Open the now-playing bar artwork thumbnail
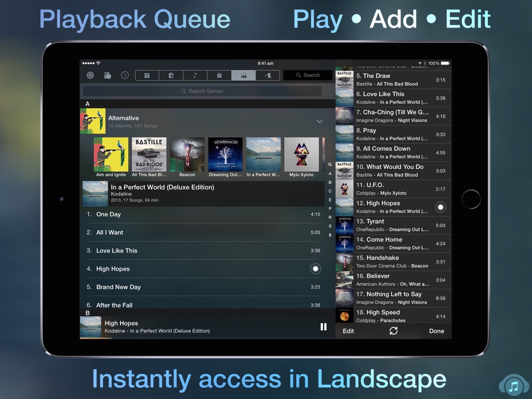The height and width of the screenshot is (399, 532). [90, 327]
